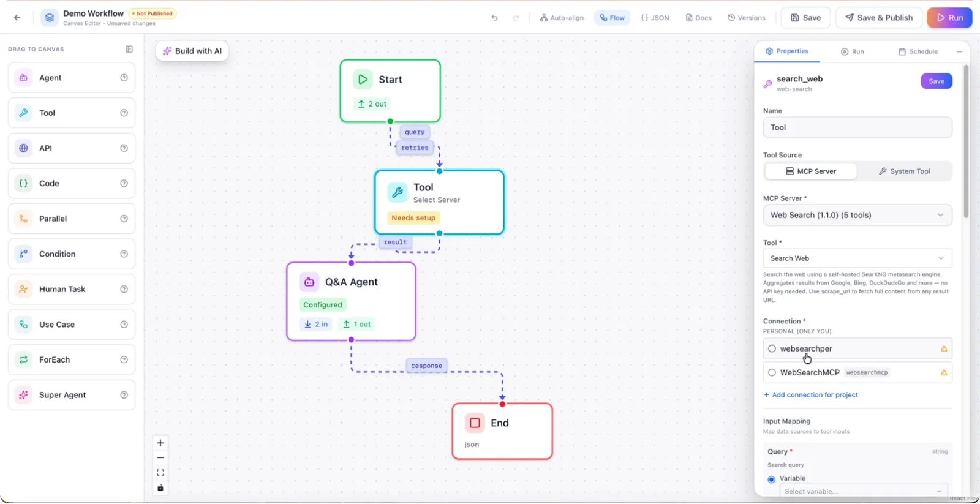Click the redo arrow icon
Image resolution: width=980 pixels, height=504 pixels.
[x=516, y=18]
